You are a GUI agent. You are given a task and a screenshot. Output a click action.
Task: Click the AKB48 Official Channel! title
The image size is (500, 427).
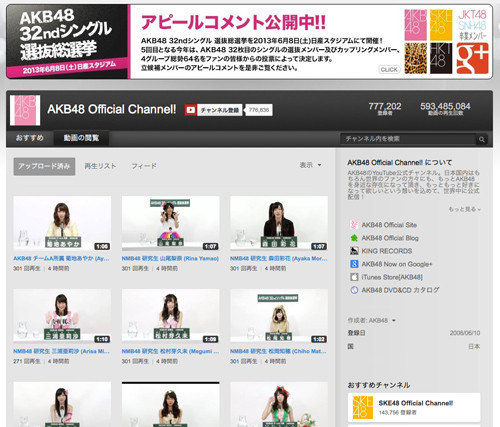pyautogui.click(x=112, y=109)
